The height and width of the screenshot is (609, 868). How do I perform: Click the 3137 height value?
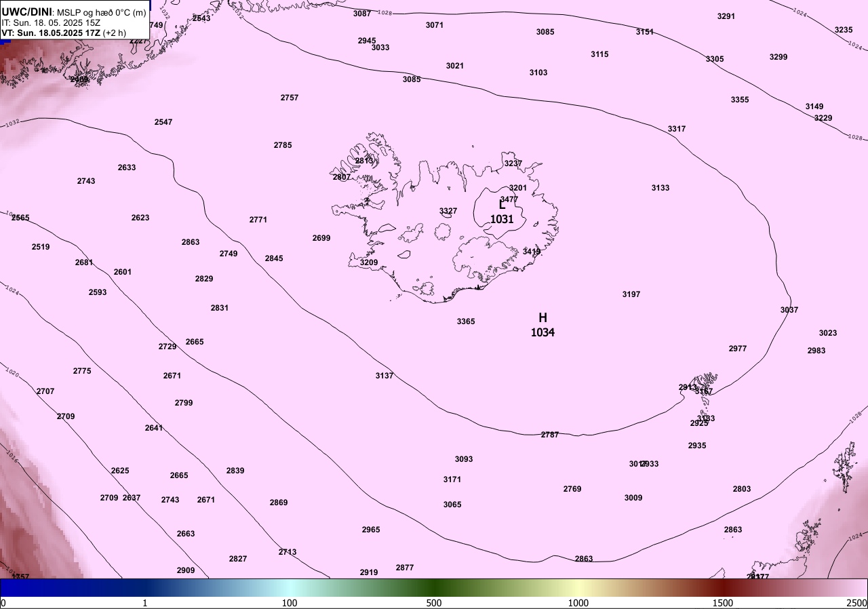(x=384, y=376)
